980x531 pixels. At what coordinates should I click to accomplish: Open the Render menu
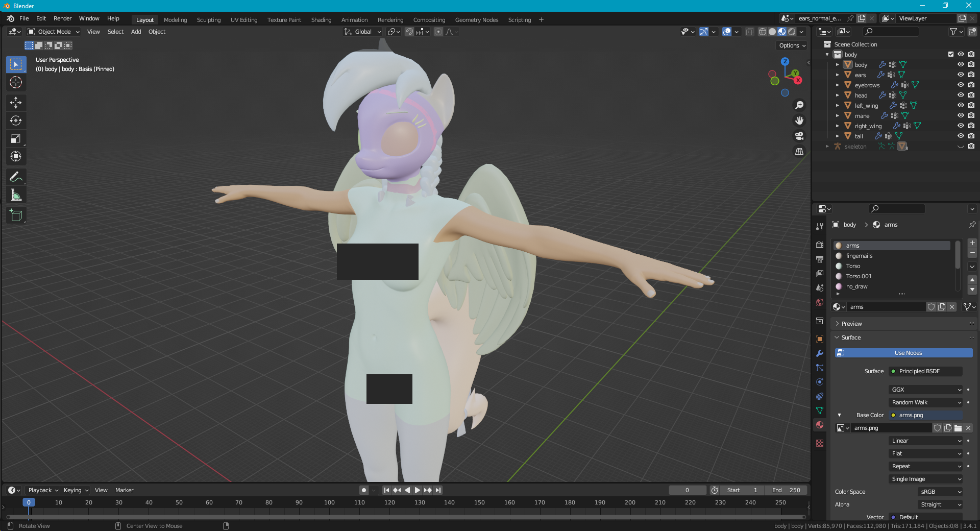tap(62, 18)
